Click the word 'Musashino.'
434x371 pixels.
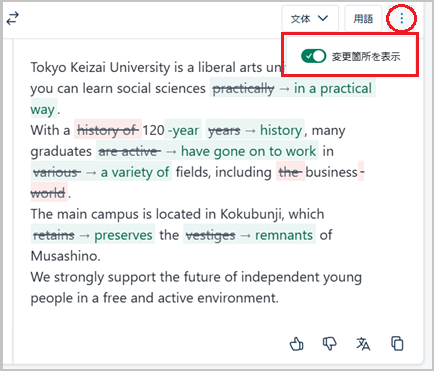[65, 256]
